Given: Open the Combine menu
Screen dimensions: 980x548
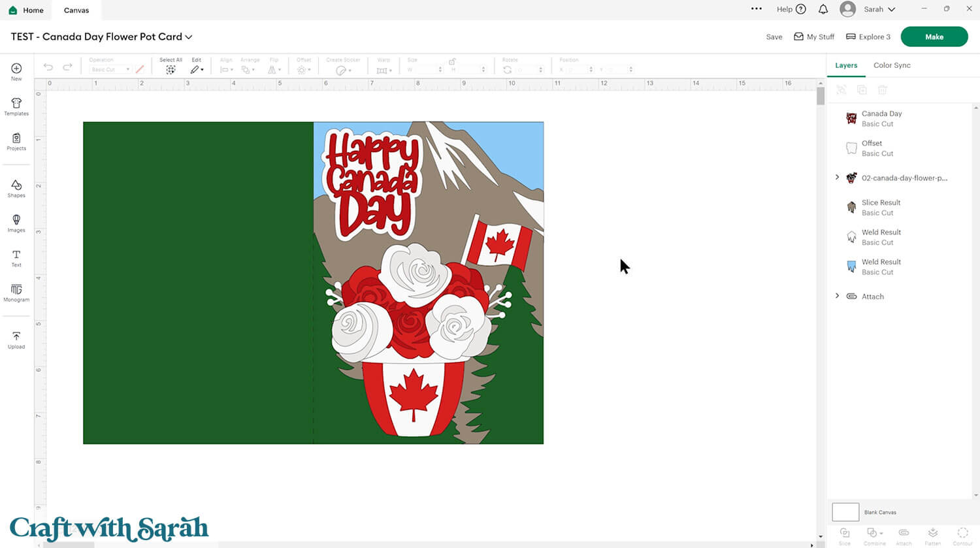Looking at the screenshot, I should click(874, 536).
